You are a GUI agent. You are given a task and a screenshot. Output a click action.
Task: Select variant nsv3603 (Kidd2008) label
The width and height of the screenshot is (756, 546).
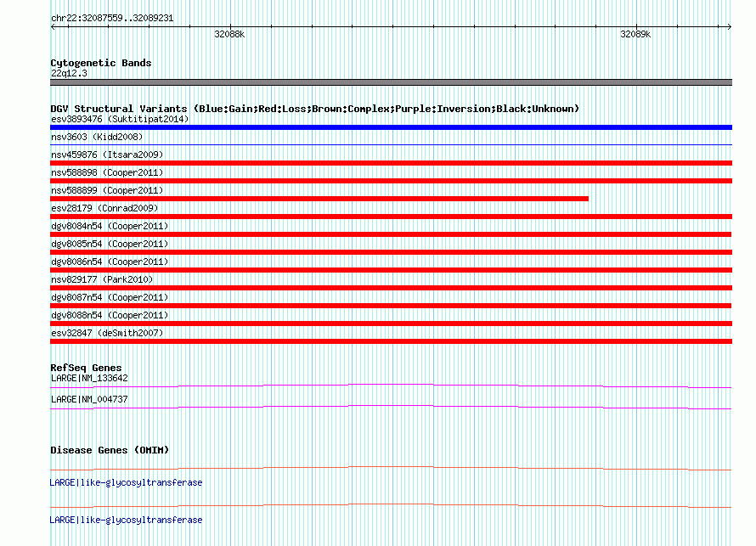[97, 137]
